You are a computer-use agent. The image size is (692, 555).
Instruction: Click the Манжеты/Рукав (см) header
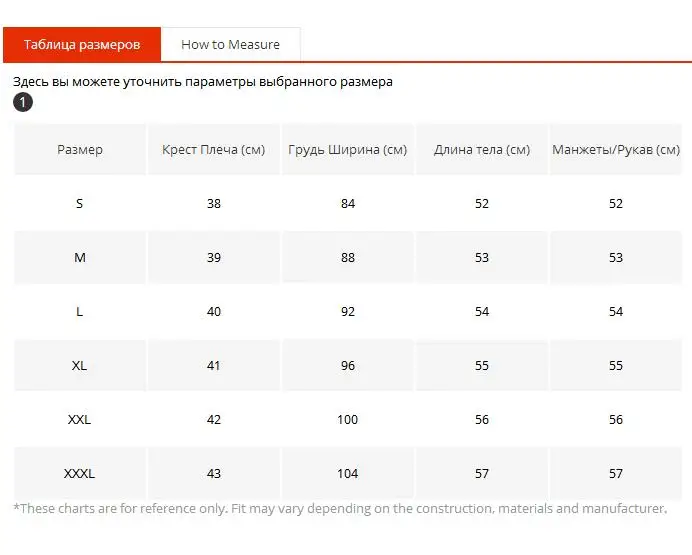(616, 150)
